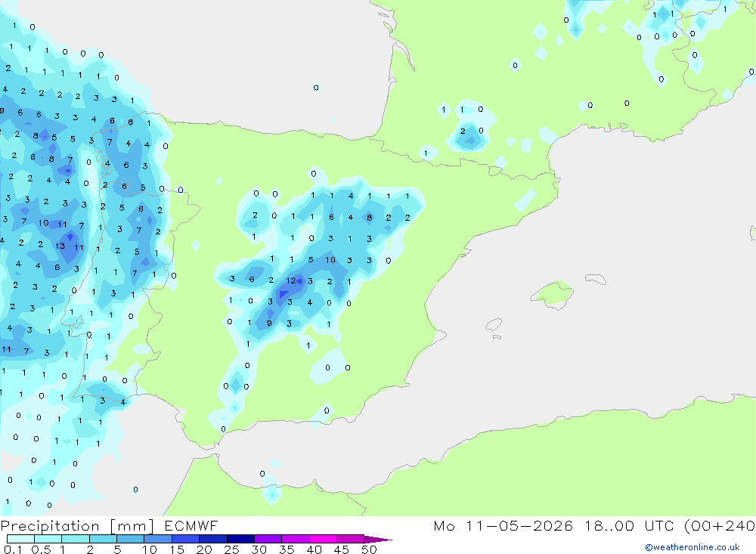Click the '(00+240' forecast offset text
756x554 pixels.
[x=720, y=526]
